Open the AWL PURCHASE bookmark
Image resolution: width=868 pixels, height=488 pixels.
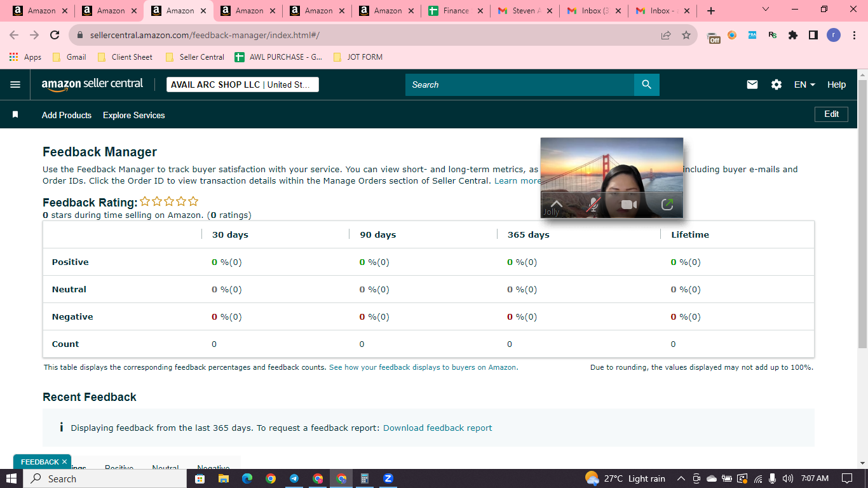[278, 57]
